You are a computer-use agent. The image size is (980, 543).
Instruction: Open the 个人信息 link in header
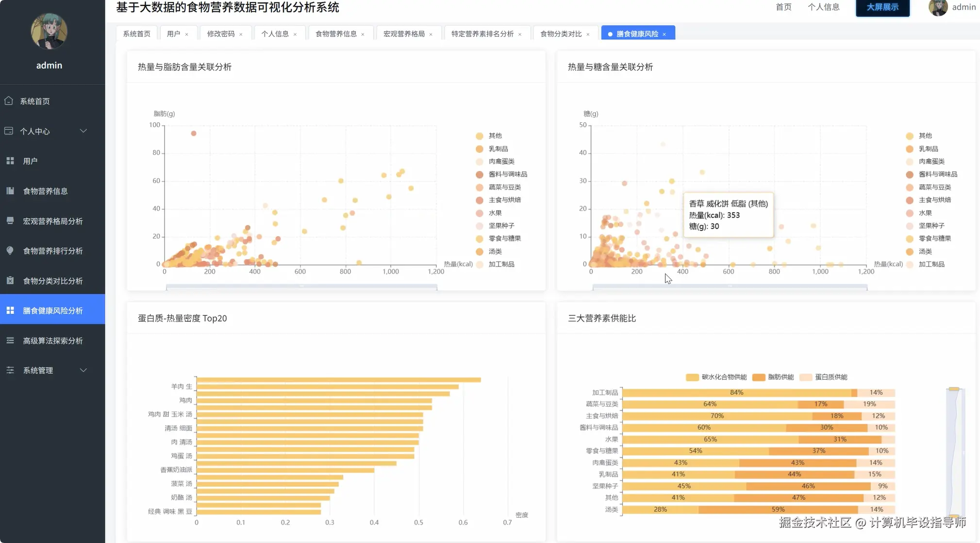pyautogui.click(x=823, y=7)
